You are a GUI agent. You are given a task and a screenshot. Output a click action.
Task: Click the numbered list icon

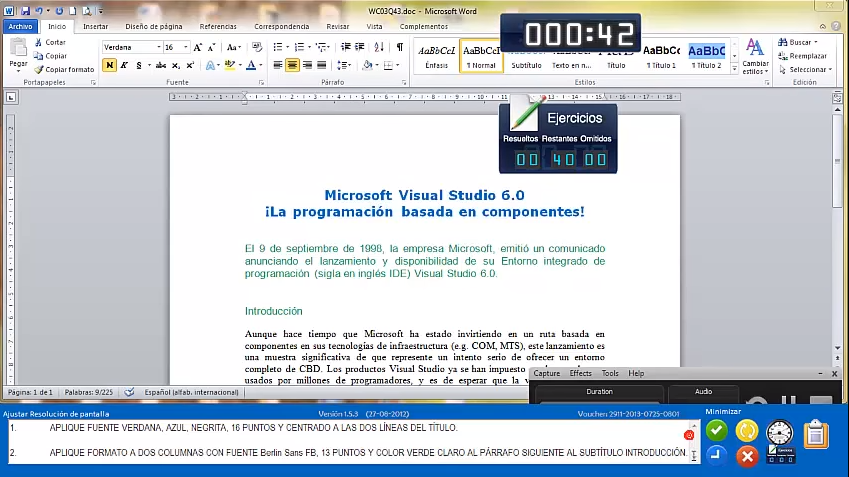click(299, 48)
